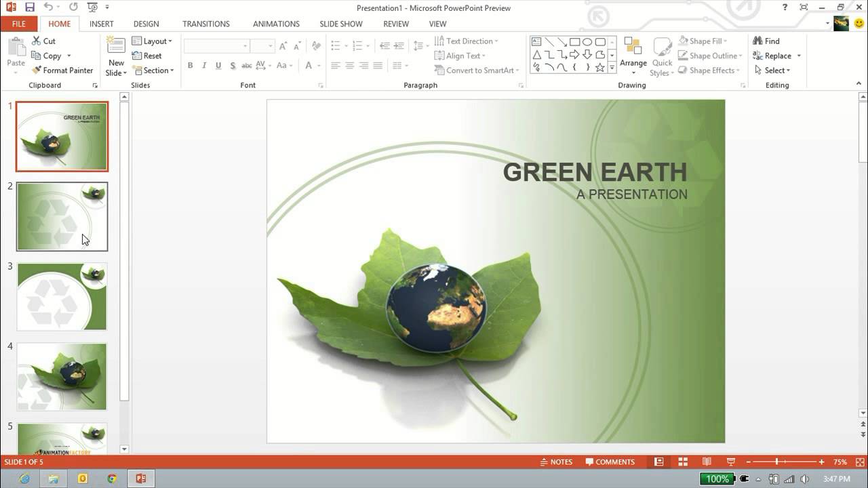
Task: Click the Reset slide button
Action: point(147,56)
